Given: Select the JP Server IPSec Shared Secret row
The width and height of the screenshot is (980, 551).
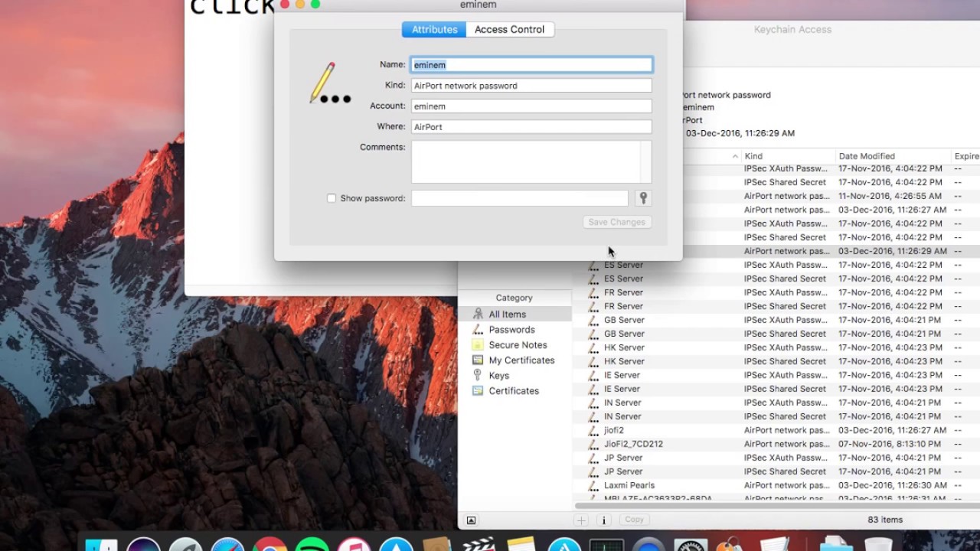Looking at the screenshot, I should coord(777,471).
